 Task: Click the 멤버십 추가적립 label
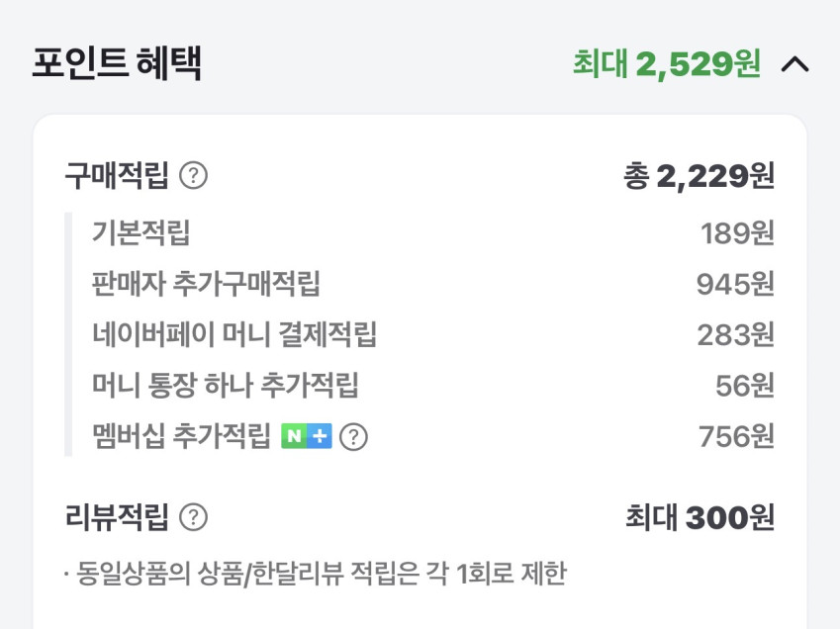coord(180,436)
